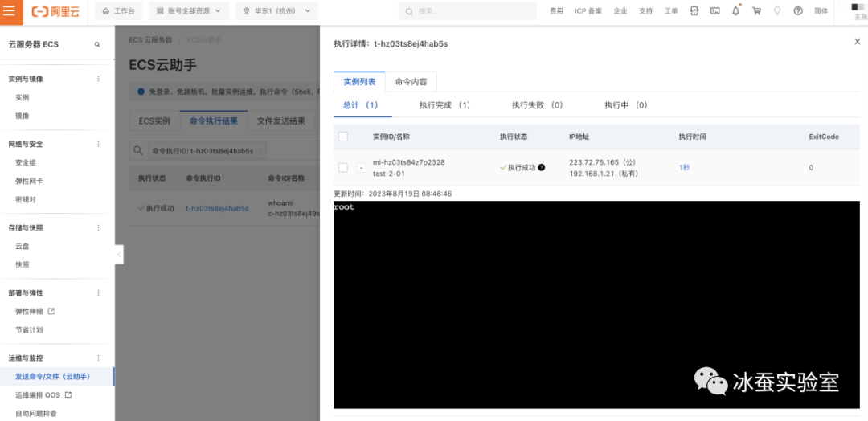
Task: Click the 1秒 execution time link
Action: tap(684, 168)
